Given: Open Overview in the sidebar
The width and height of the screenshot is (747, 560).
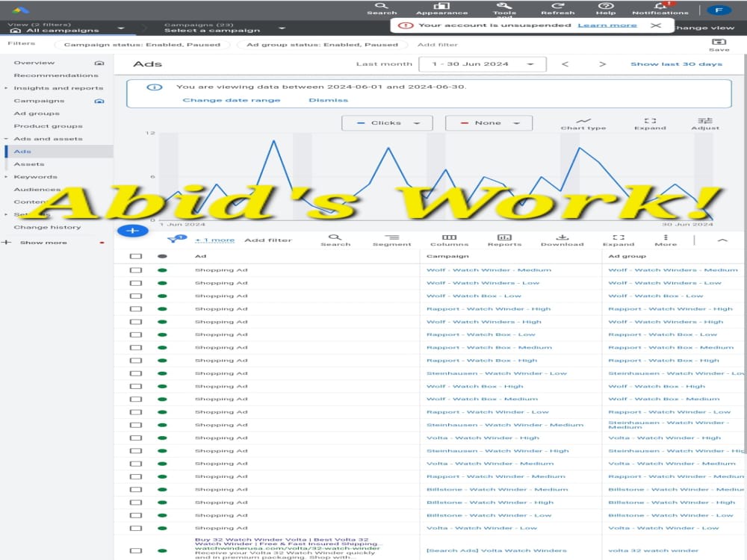Looking at the screenshot, I should [34, 63].
